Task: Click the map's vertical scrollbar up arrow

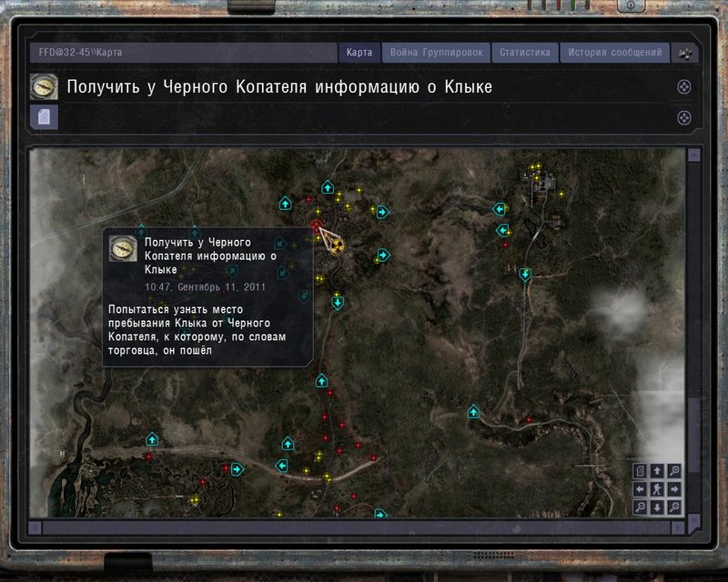Action: [694, 156]
